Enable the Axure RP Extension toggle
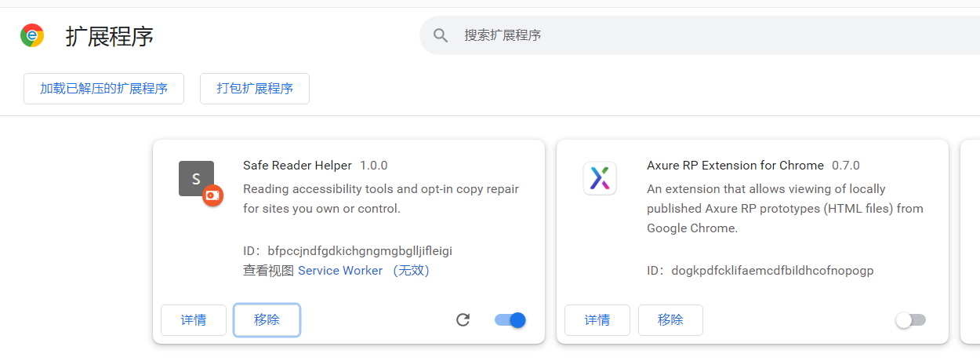Viewport: 980px width, 361px height. (x=911, y=319)
